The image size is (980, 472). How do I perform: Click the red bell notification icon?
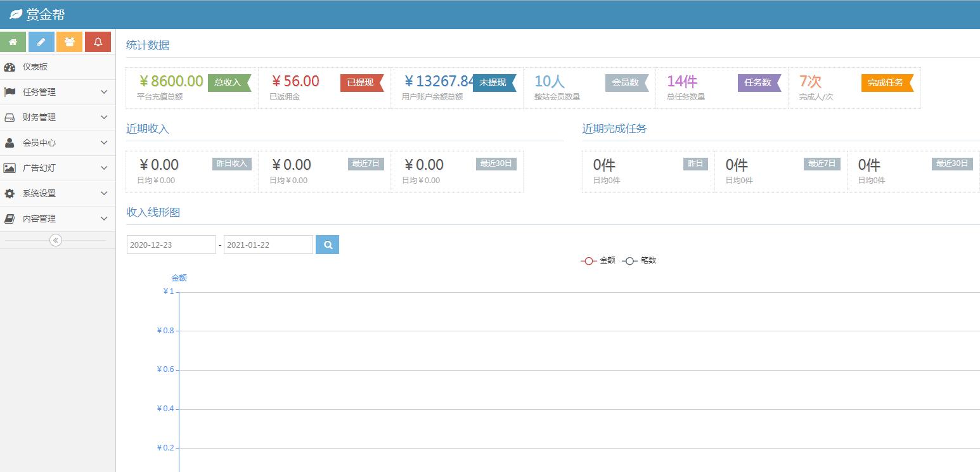(98, 42)
